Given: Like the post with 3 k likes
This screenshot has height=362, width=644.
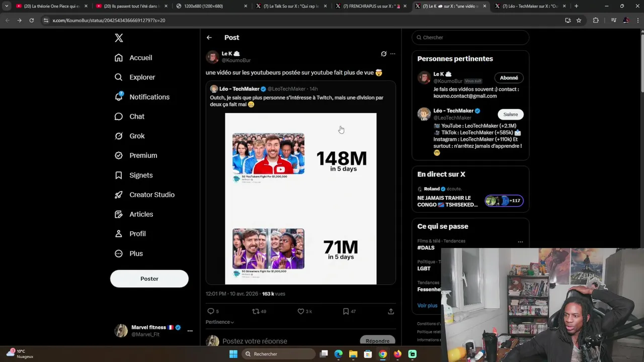Looking at the screenshot, I should click(x=301, y=311).
